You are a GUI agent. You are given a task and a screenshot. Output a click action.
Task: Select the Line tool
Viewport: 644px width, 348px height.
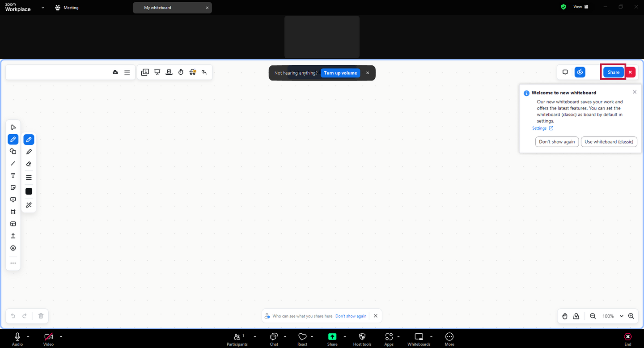[13, 164]
